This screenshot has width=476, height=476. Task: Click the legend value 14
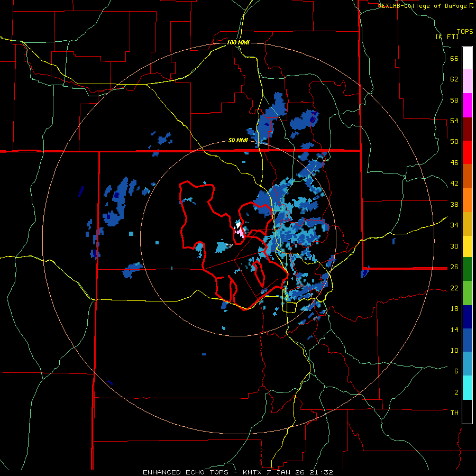454,329
